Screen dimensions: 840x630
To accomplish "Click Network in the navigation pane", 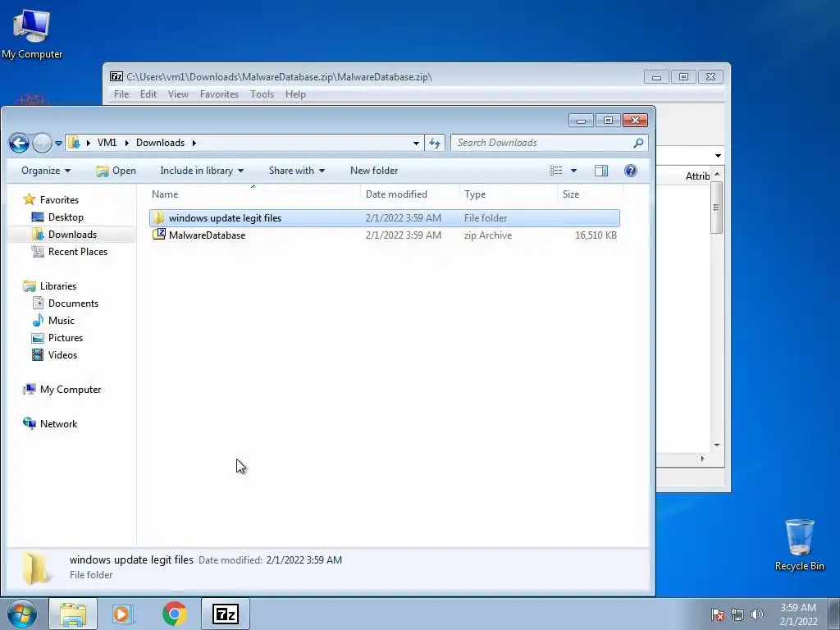I will pyautogui.click(x=58, y=424).
